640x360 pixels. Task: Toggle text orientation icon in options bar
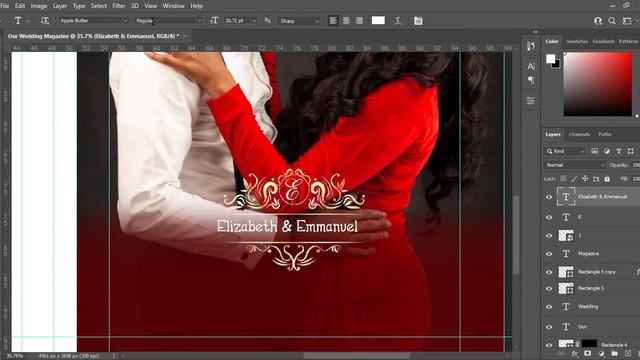45,20
